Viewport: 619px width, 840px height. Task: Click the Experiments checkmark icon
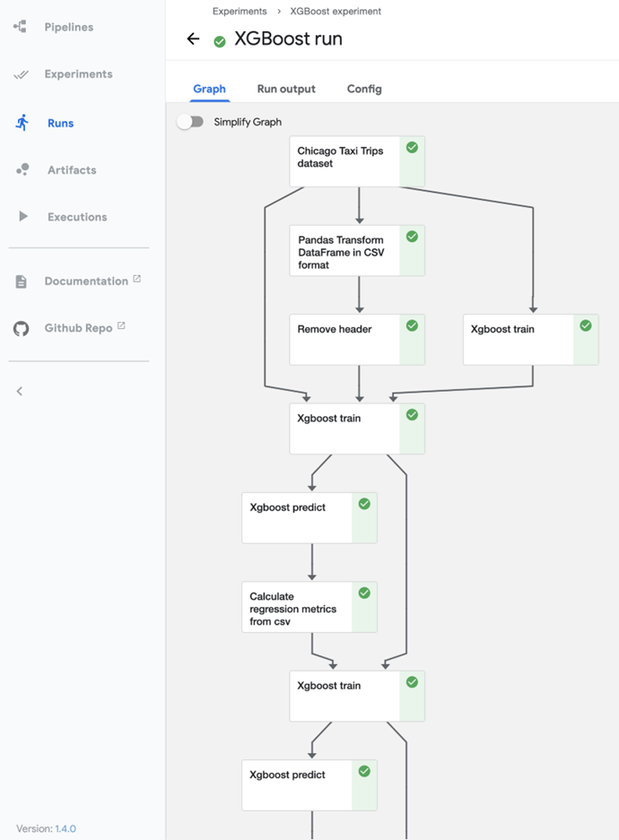[22, 74]
